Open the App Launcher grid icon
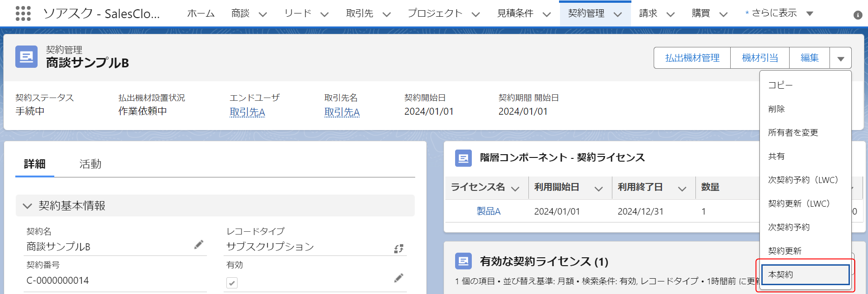The image size is (868, 294). (x=23, y=13)
